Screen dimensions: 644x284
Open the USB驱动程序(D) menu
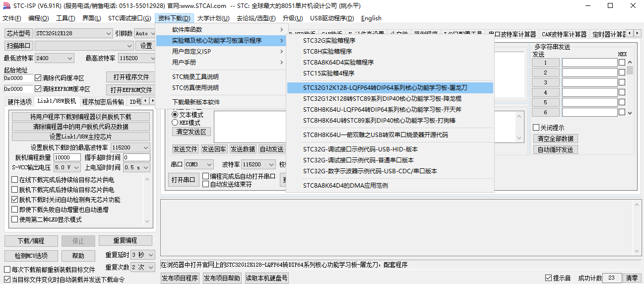(x=332, y=18)
